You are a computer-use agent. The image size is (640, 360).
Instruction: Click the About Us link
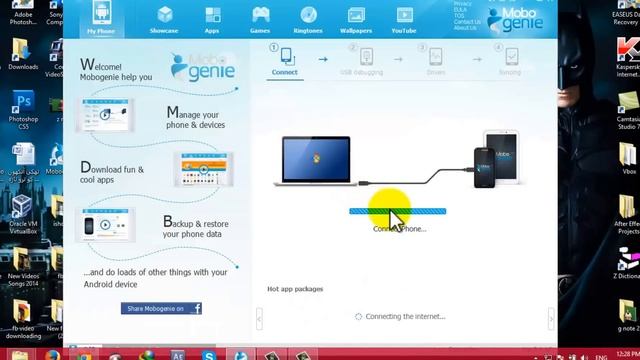465,28
